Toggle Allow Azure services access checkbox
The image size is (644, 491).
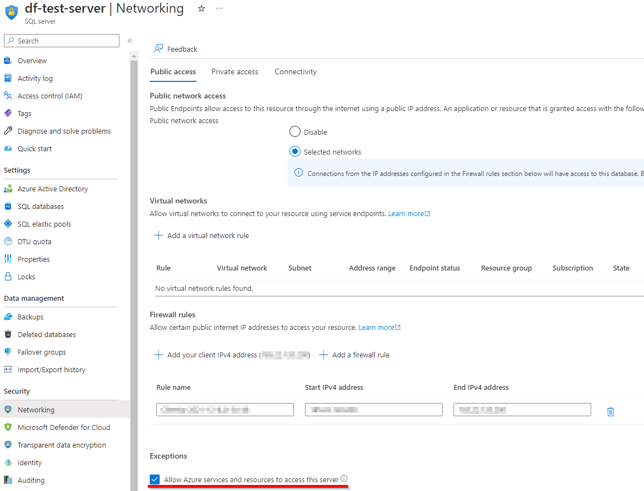(154, 479)
